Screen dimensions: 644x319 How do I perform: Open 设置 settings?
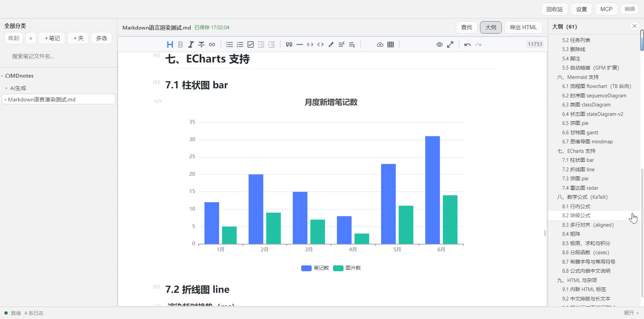[582, 9]
